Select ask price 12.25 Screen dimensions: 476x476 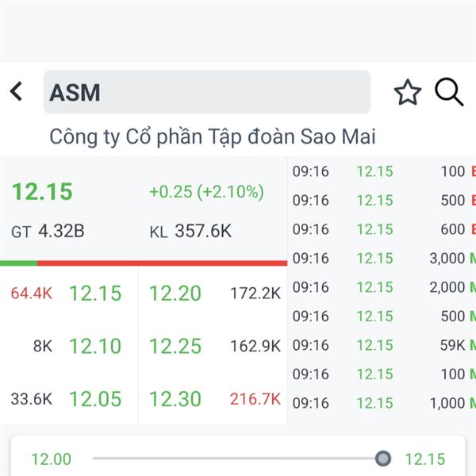(175, 347)
